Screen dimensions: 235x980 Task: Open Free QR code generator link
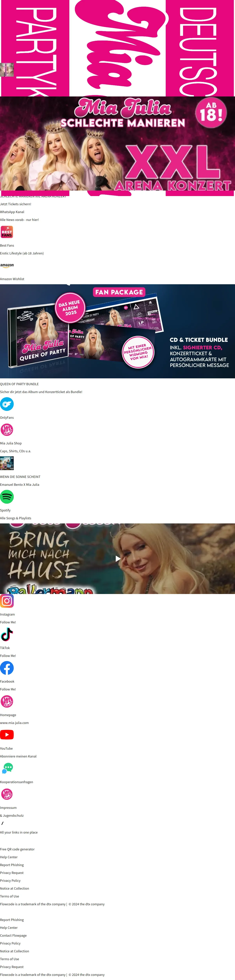17,849
